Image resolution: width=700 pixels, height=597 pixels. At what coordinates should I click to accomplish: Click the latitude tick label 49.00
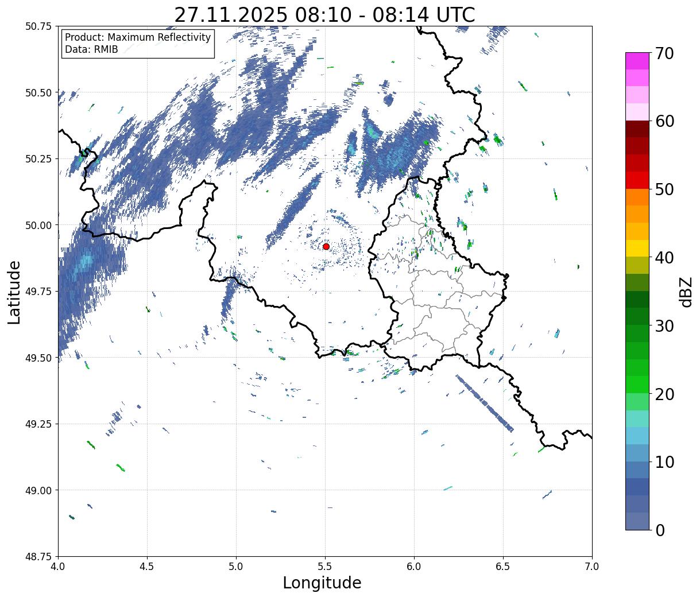(38, 490)
